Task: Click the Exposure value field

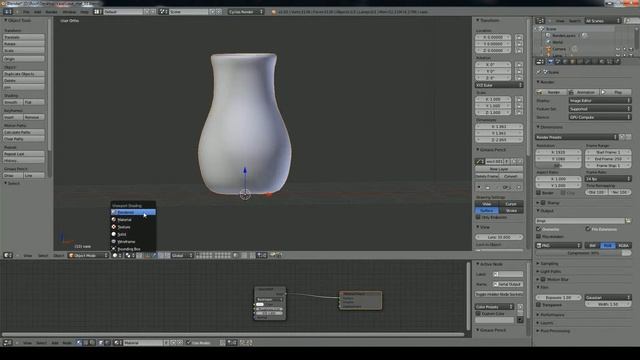Action: pos(558,297)
